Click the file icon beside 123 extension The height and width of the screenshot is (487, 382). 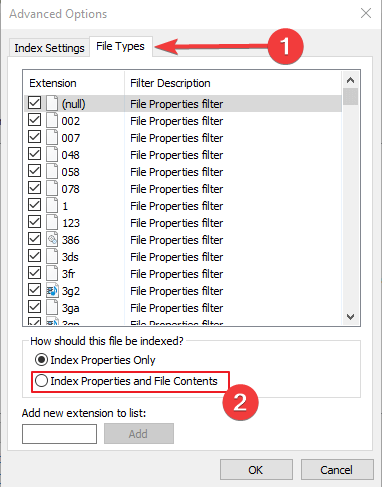click(52, 223)
